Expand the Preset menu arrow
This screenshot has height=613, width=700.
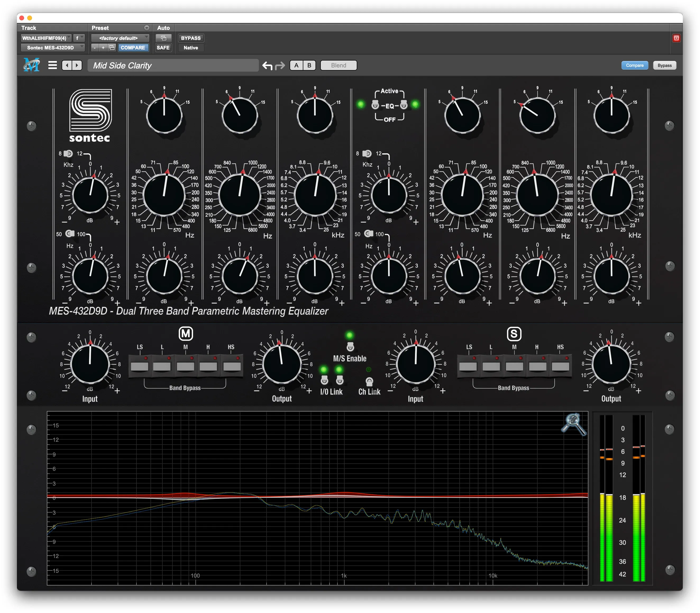147,28
